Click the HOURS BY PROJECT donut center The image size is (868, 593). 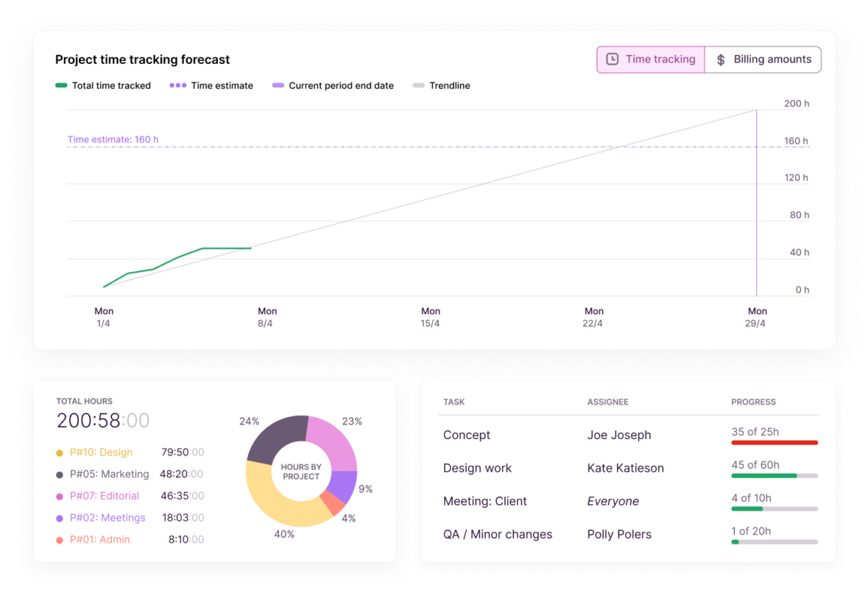pyautogui.click(x=300, y=471)
